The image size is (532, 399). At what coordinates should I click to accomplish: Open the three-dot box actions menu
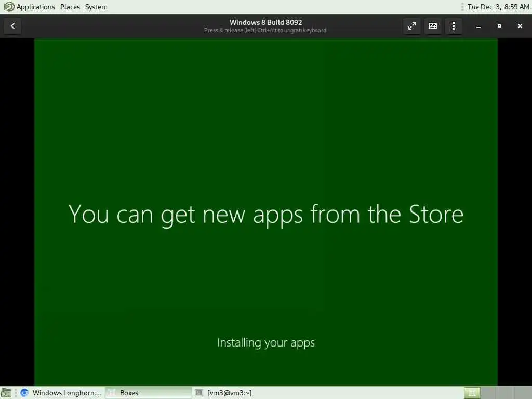pos(453,26)
